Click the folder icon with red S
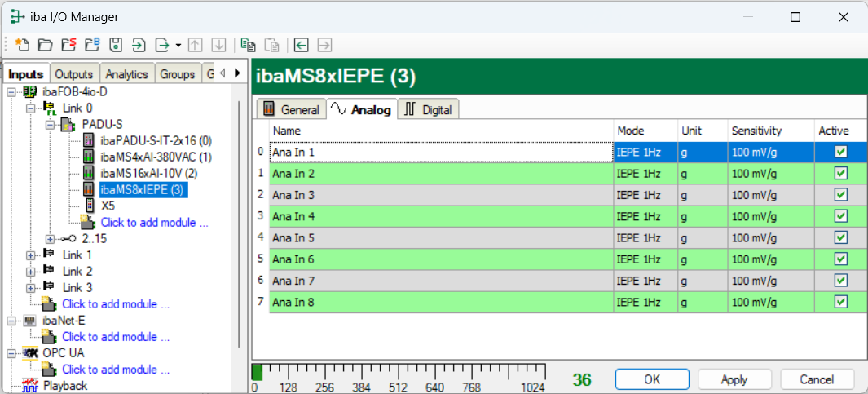868x394 pixels. (68, 45)
